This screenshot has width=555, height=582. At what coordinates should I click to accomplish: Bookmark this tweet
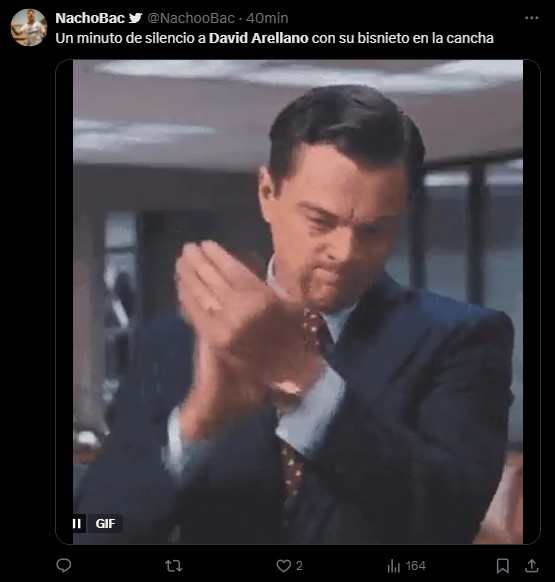tap(503, 566)
